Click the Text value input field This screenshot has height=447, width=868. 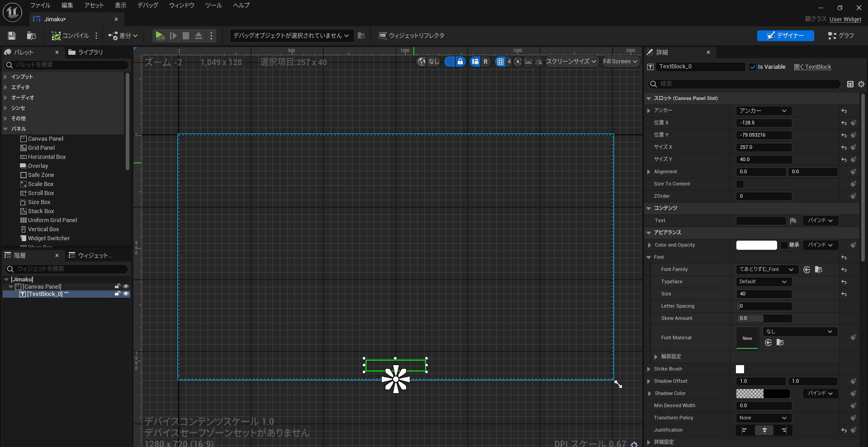point(761,221)
